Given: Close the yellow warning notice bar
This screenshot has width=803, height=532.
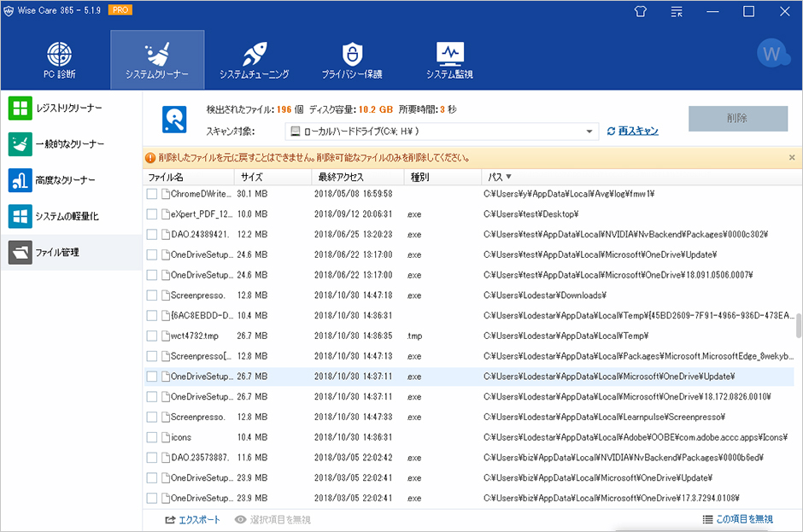Looking at the screenshot, I should click(x=792, y=157).
